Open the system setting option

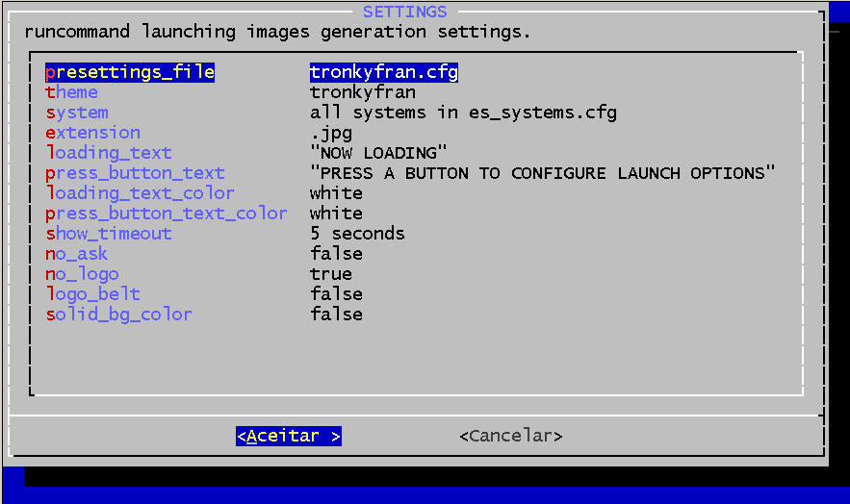77,113
